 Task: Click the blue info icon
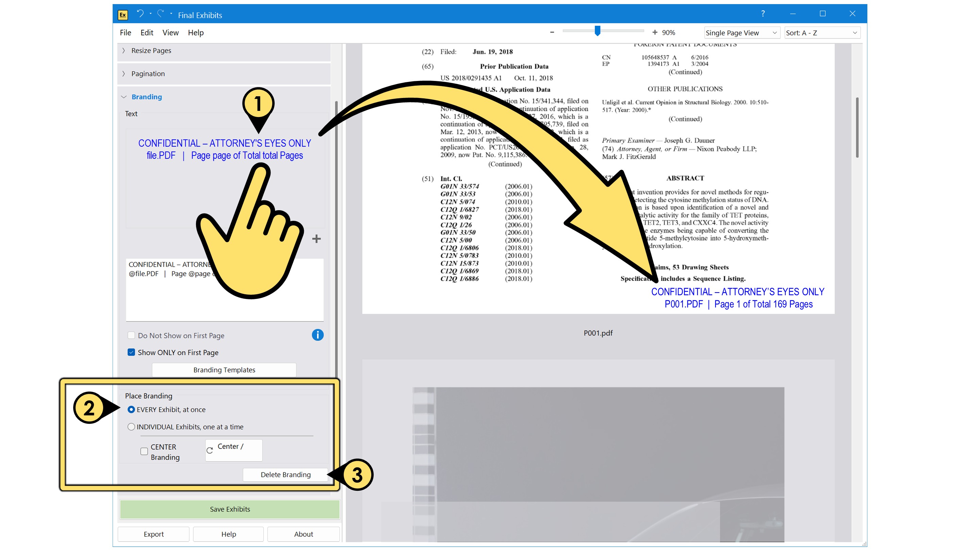(x=317, y=335)
